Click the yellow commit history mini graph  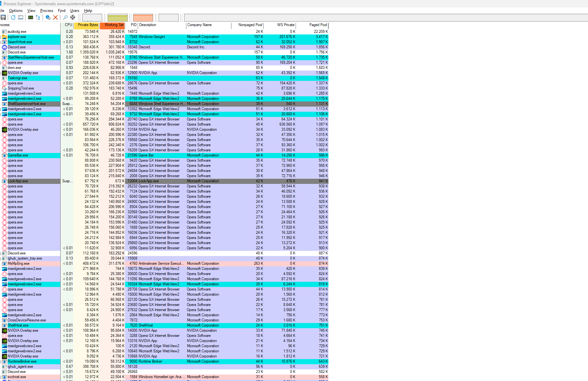coord(118,17)
